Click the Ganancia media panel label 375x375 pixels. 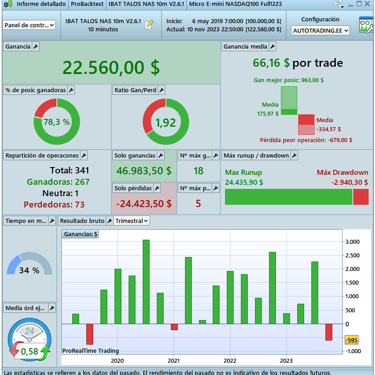click(x=245, y=47)
